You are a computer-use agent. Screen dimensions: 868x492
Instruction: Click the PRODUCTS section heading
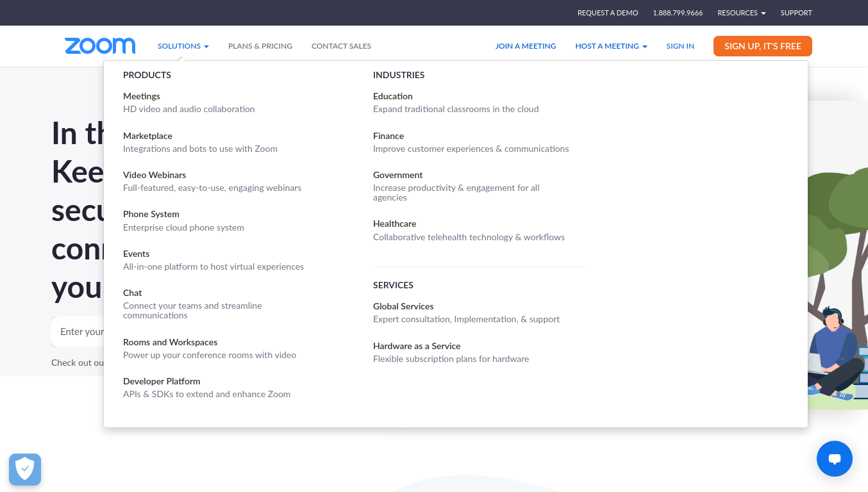[x=147, y=75]
